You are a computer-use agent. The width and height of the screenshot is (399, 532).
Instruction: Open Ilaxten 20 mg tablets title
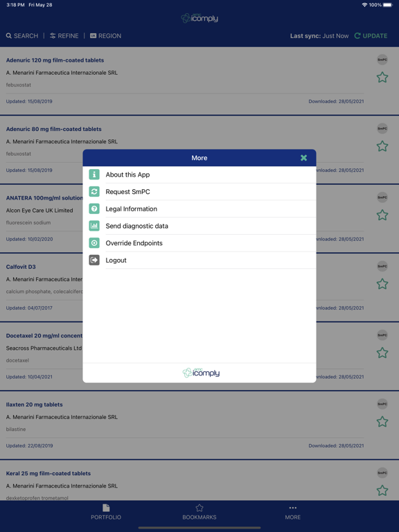coord(34,405)
